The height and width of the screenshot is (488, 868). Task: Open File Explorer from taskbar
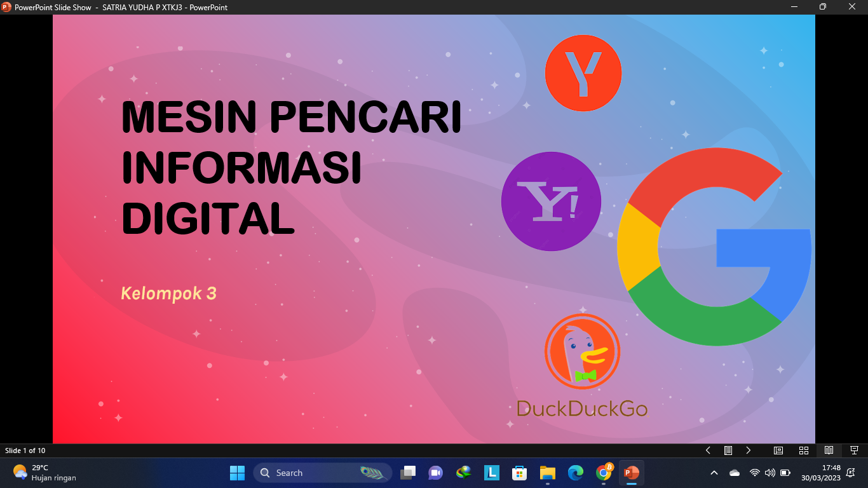(547, 473)
